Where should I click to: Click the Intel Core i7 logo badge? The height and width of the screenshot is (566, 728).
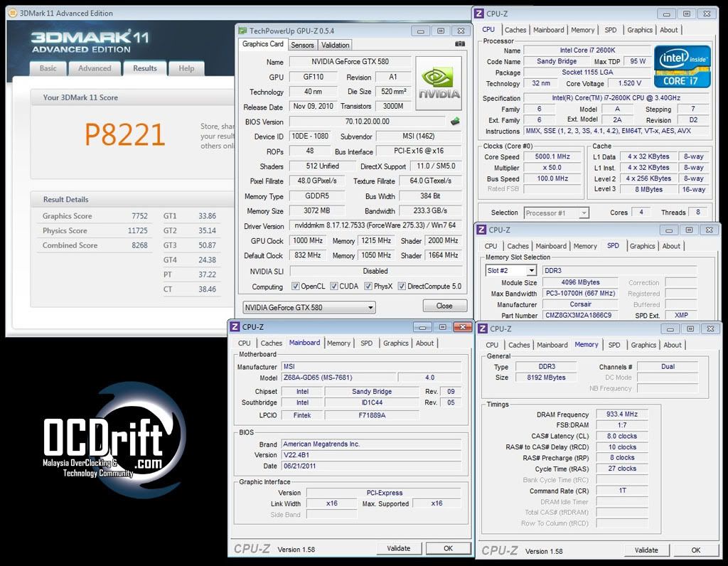coord(682,67)
